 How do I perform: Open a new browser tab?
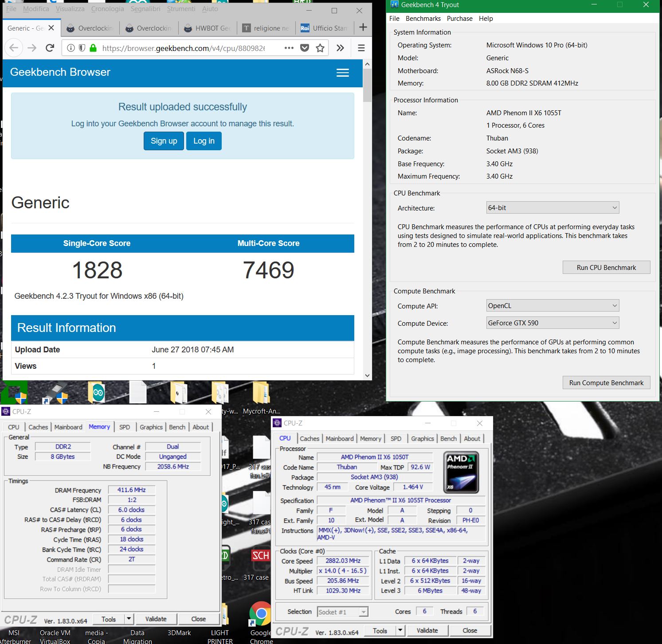(363, 27)
